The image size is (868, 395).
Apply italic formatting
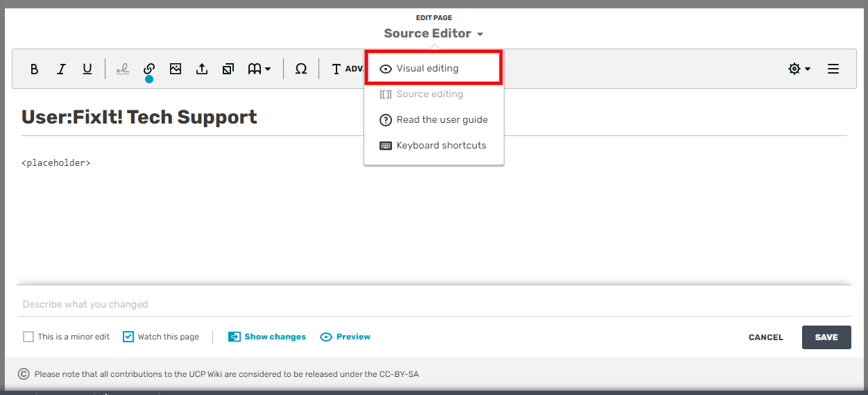pos(61,69)
